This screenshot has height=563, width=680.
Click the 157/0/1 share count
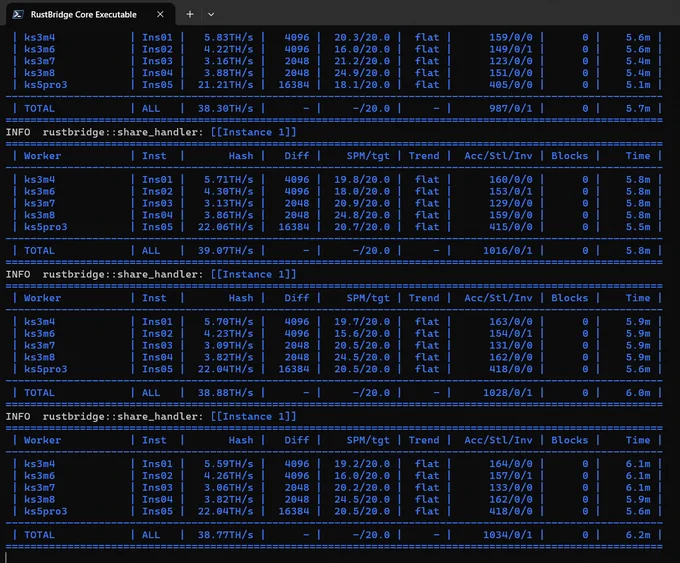(x=511, y=476)
